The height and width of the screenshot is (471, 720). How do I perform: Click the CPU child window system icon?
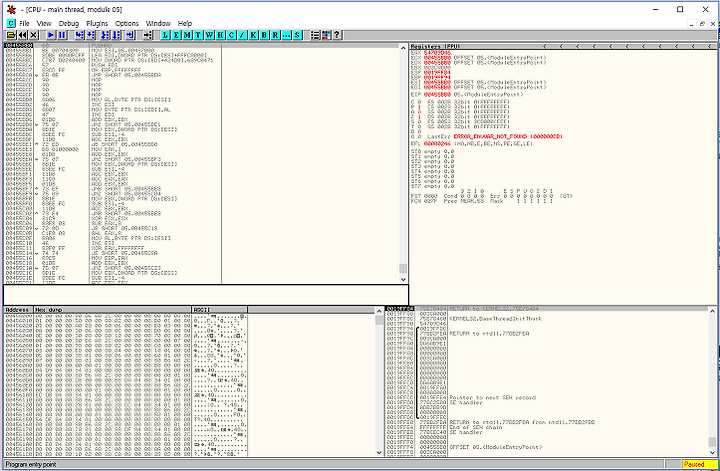(11, 23)
